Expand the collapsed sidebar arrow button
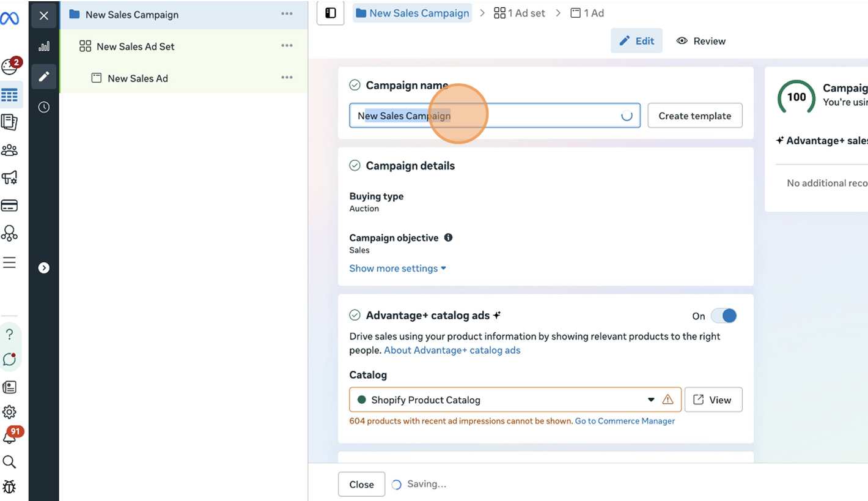Viewport: 868px width, 501px height. click(44, 268)
